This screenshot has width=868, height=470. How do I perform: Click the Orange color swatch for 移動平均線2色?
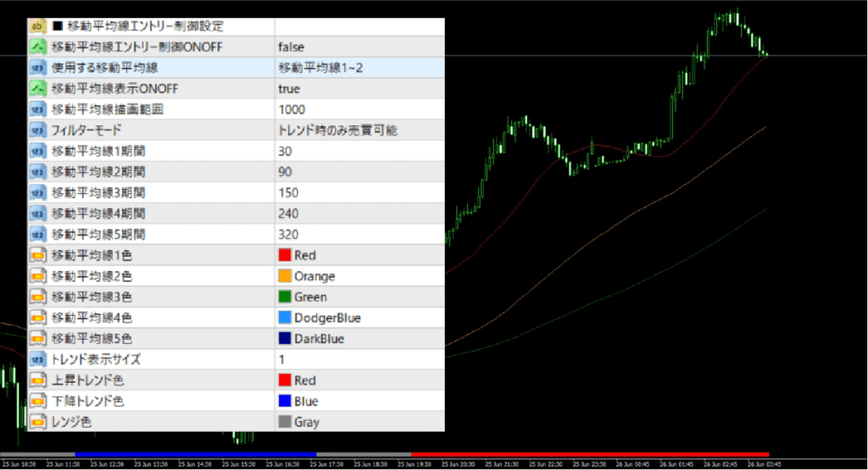click(x=285, y=276)
